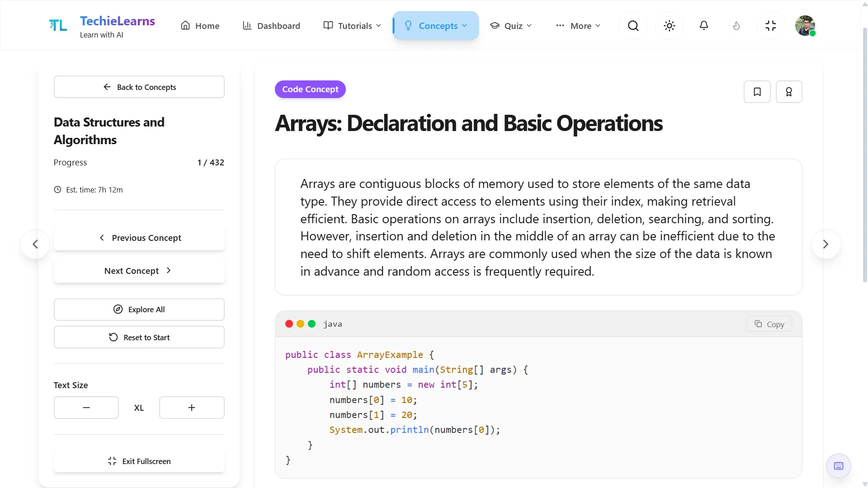868x488 pixels.
Task: Open the Dashboard page
Action: tap(271, 26)
